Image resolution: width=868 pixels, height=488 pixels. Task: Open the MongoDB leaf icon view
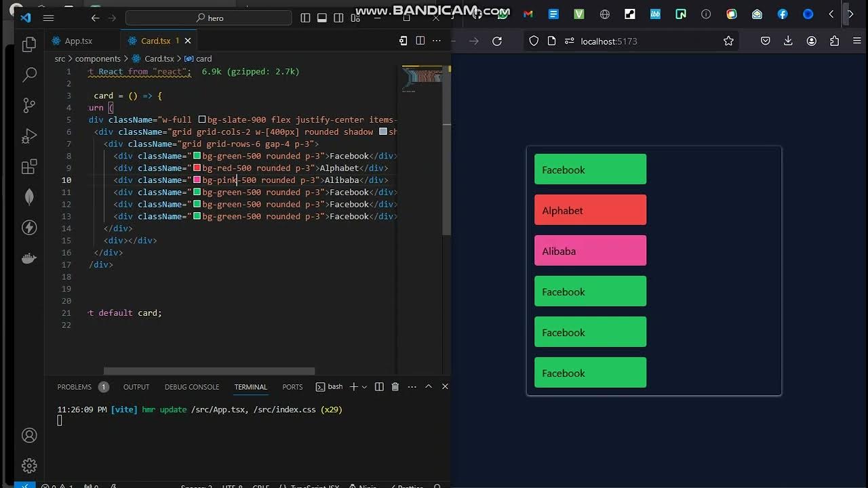[29, 197]
